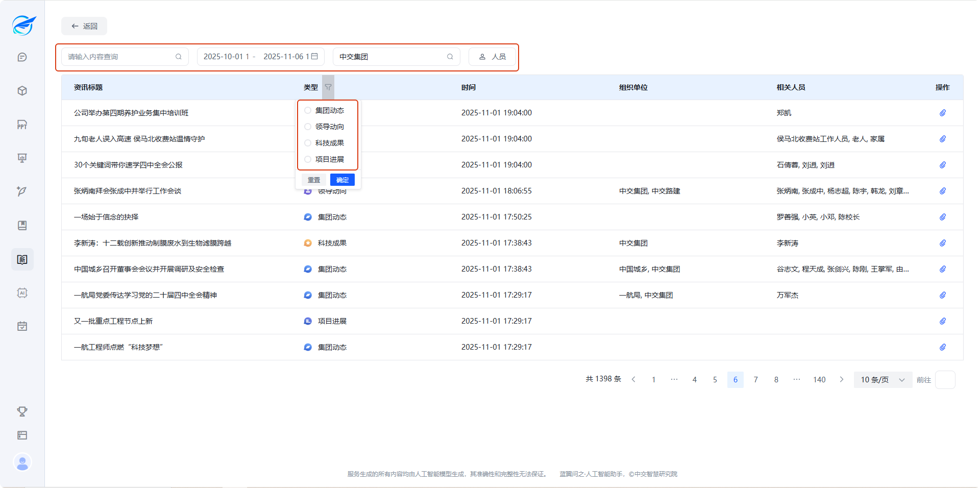Click the 相关人员 column header
The image size is (980, 488).
pos(791,87)
